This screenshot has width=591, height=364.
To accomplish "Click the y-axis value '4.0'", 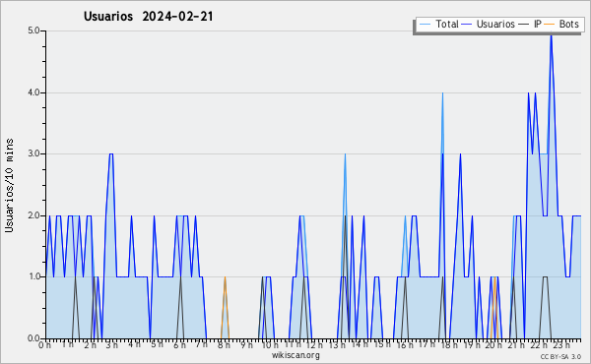I will coord(33,92).
